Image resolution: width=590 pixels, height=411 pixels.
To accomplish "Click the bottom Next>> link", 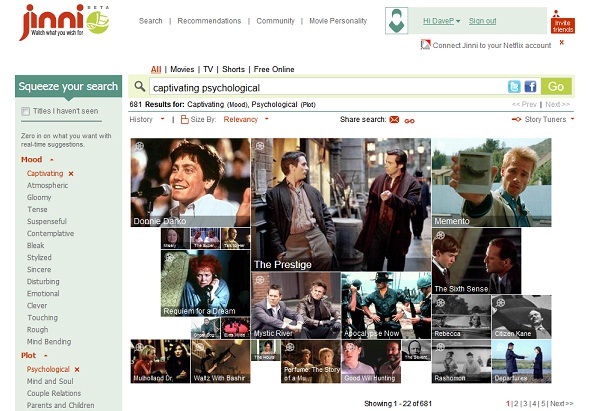I will click(x=562, y=403).
